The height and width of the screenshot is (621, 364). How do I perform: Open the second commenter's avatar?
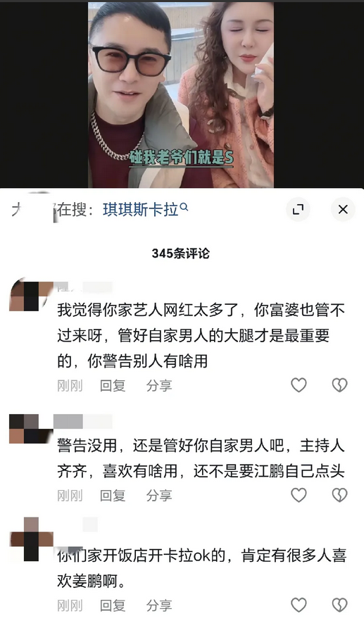pos(31,429)
